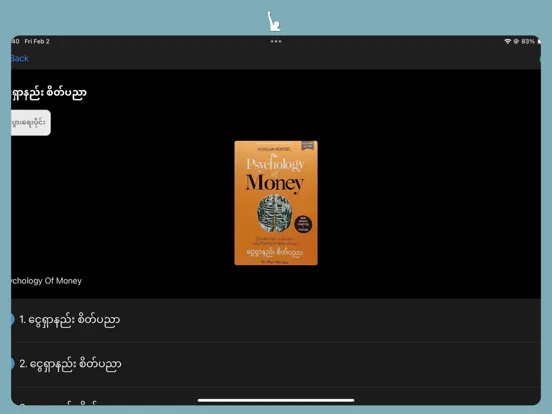Tap the blue circle beside chapter 2
Screen dimensions: 552x414
(x=12, y=363)
